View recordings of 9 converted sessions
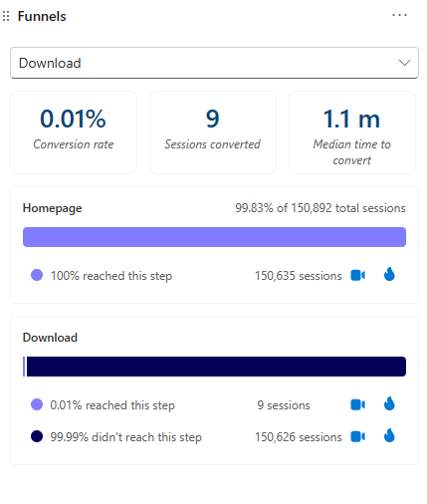This screenshot has width=427, height=504. point(358,404)
